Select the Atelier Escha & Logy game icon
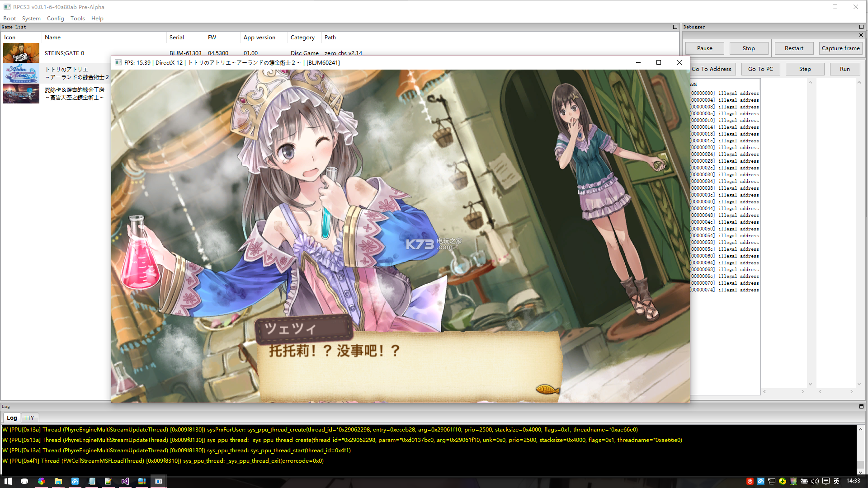The image size is (868, 488). click(21, 94)
